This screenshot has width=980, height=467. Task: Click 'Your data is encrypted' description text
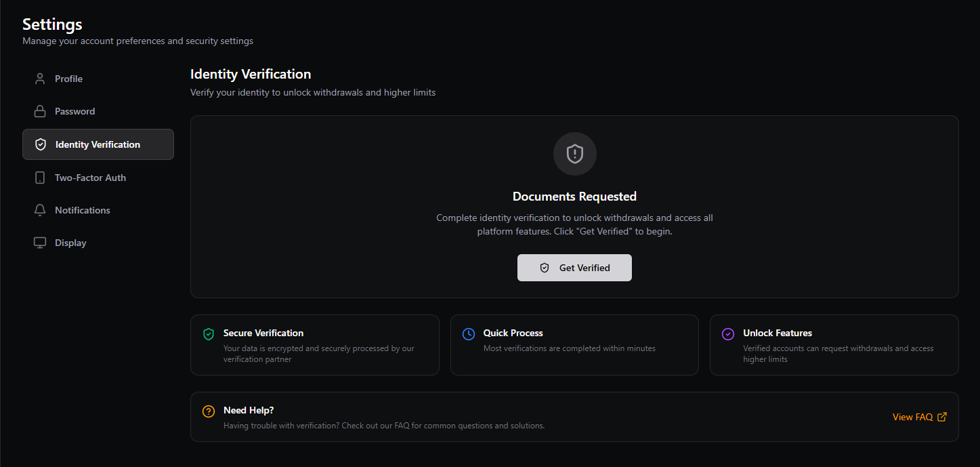319,354
